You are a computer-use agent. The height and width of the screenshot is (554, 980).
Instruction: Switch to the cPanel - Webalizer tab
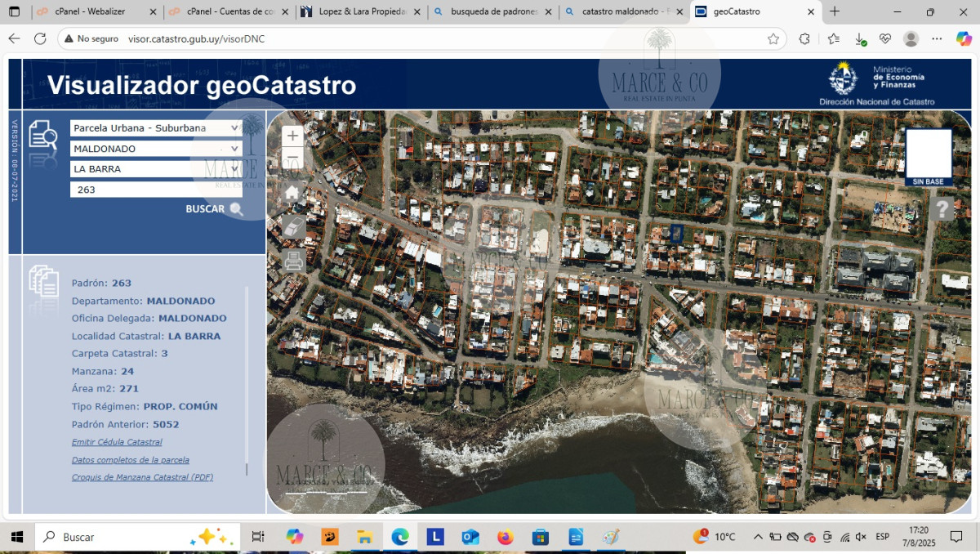(95, 12)
